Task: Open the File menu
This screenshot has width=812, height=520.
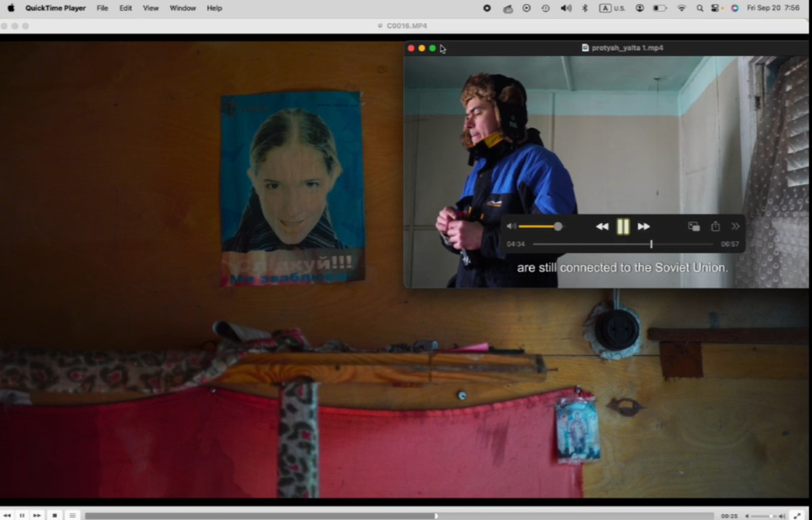Action: pyautogui.click(x=102, y=8)
